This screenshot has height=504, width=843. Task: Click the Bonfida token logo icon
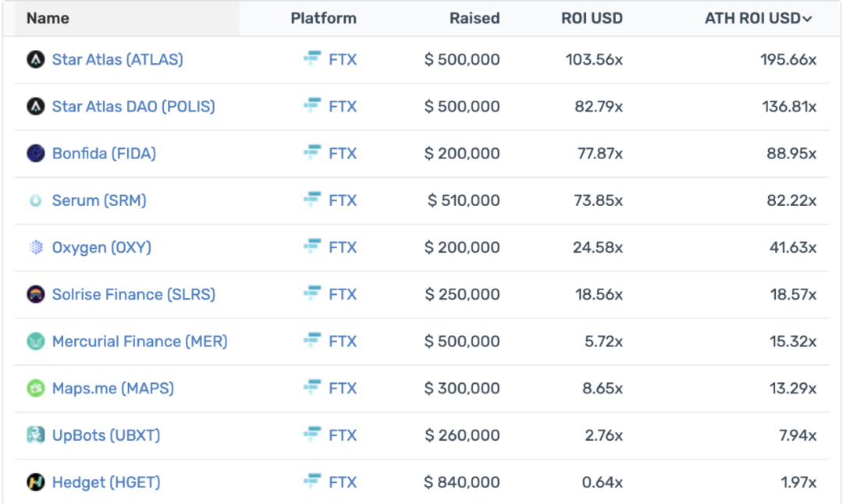[36, 154]
